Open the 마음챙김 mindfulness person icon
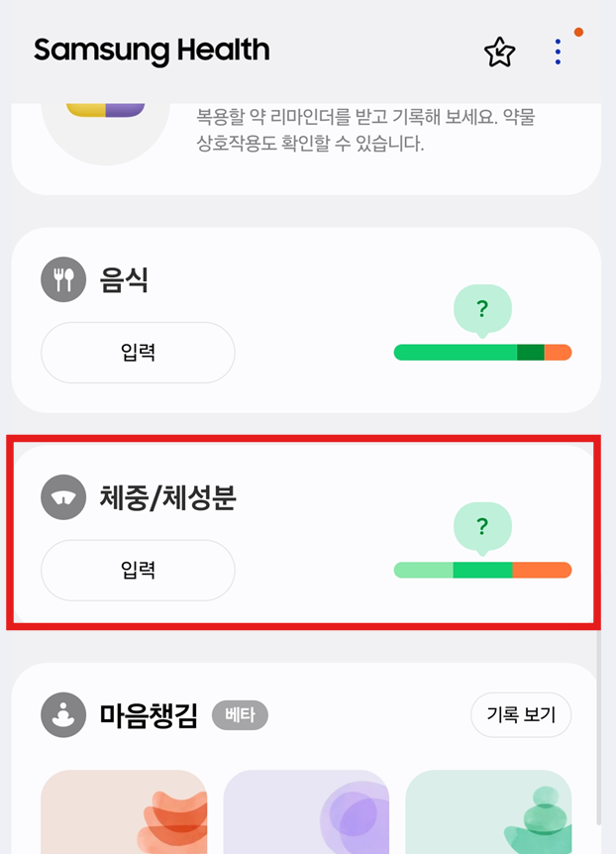Screen dimensions: 616x854 (62, 715)
